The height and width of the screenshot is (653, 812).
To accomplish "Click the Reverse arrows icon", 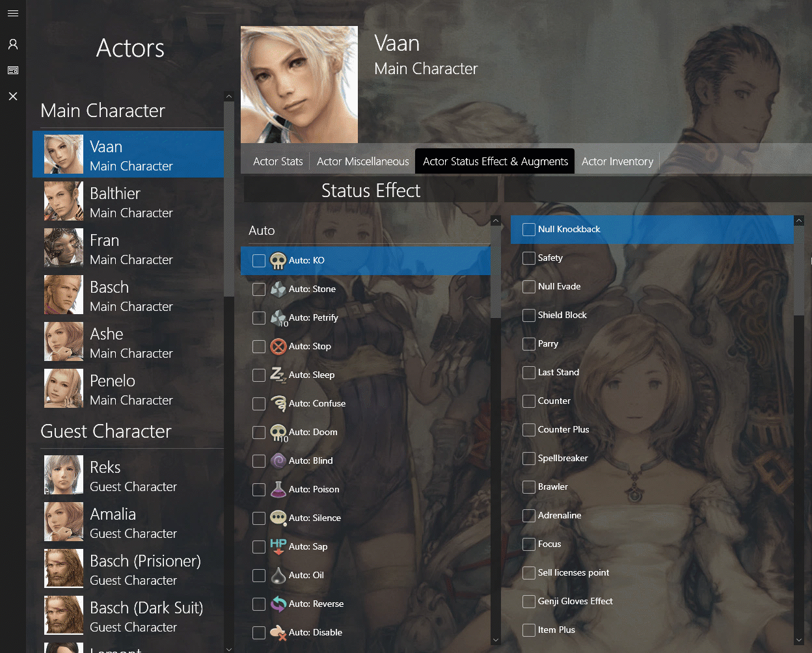I will [x=278, y=604].
